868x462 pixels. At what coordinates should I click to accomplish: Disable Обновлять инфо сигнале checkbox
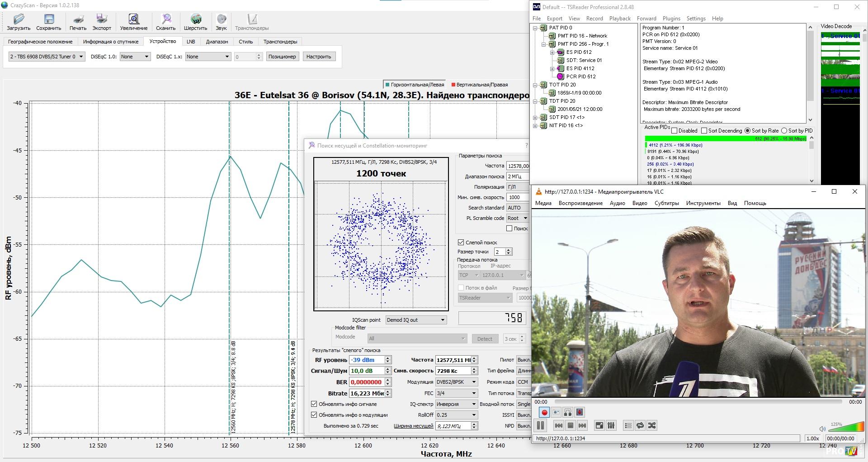coord(314,404)
